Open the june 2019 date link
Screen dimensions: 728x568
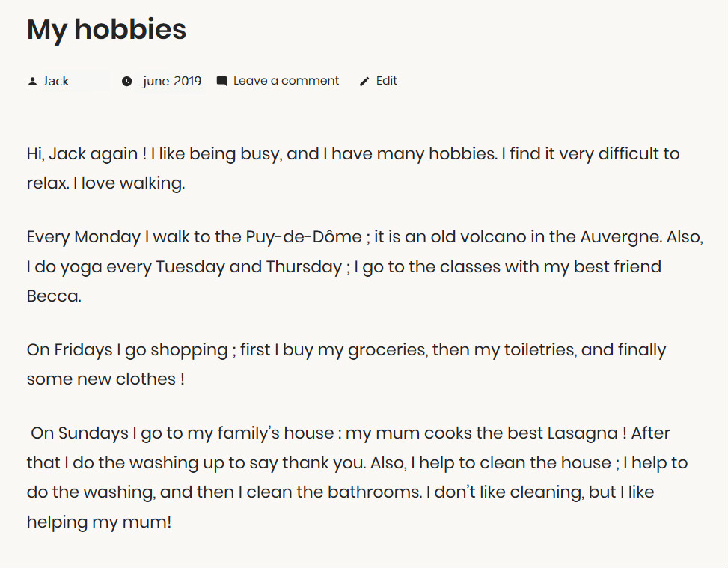(x=172, y=81)
